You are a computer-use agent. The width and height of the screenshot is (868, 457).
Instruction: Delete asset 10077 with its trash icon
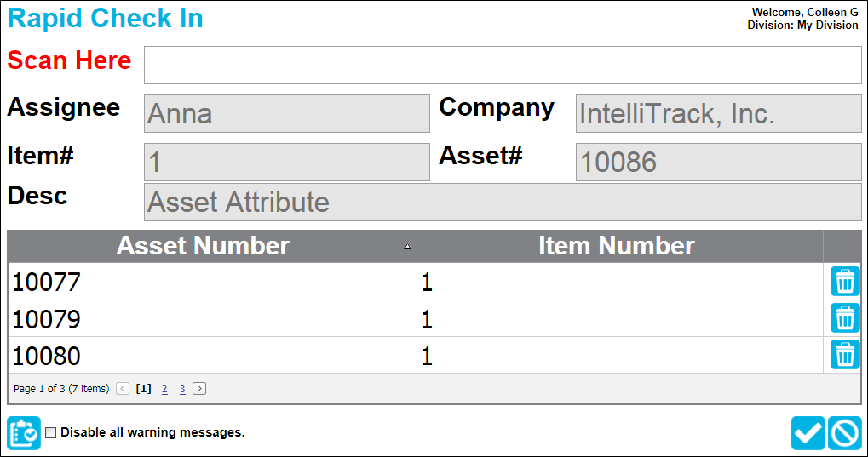coord(845,282)
